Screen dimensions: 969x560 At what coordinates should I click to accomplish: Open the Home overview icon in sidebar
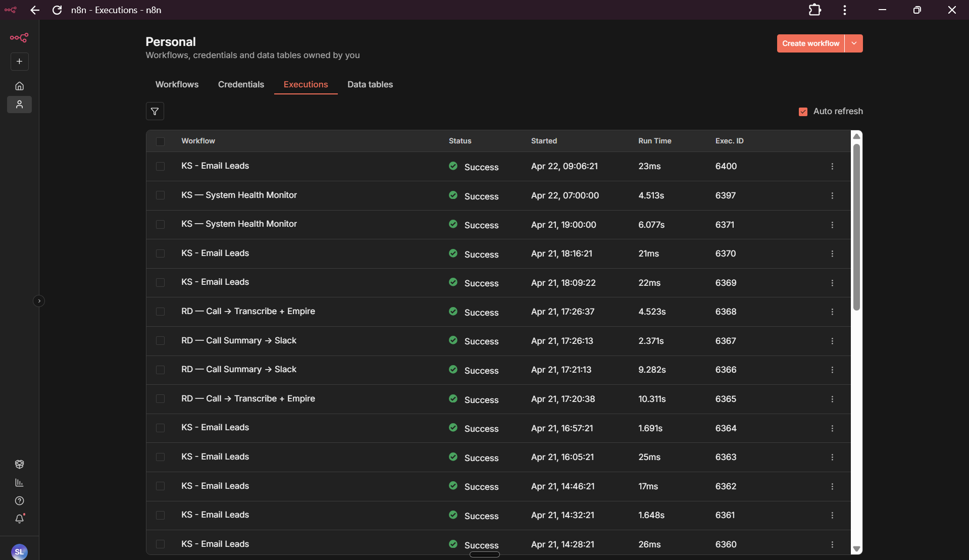pos(19,86)
